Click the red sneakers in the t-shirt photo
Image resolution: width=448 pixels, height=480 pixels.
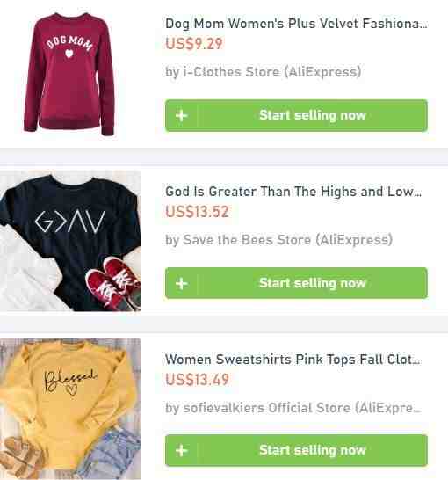(x=112, y=283)
